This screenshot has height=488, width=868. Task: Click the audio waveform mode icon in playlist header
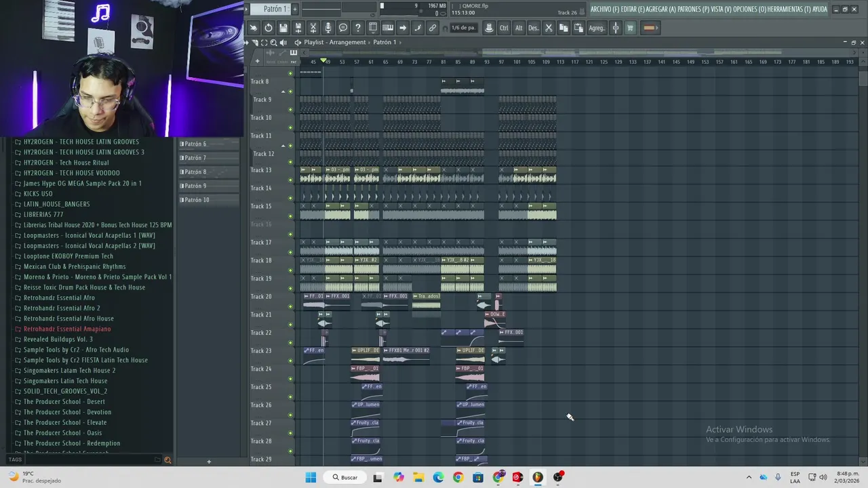(271, 52)
